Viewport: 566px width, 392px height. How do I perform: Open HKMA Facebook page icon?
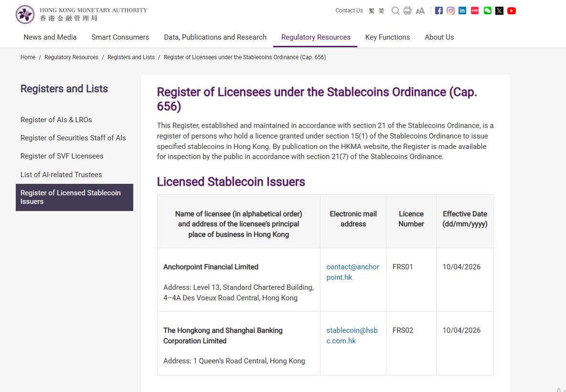438,11
